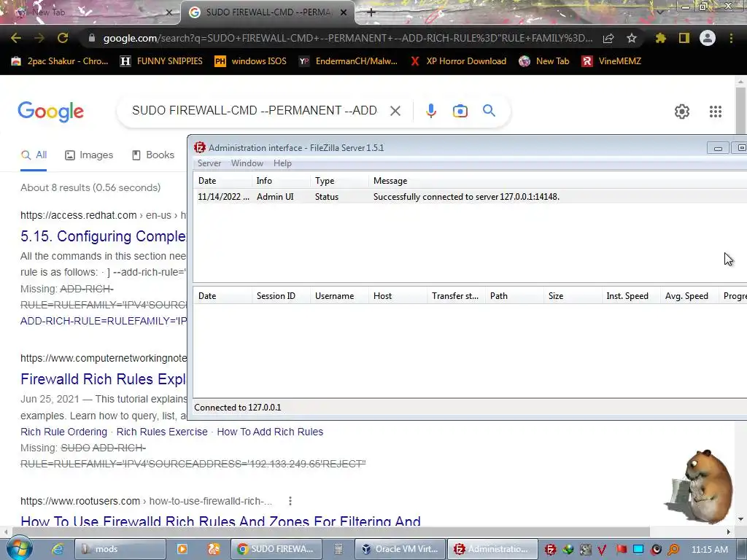Image resolution: width=747 pixels, height=560 pixels.
Task: Open the windows ISOS bookmark
Action: click(x=251, y=61)
